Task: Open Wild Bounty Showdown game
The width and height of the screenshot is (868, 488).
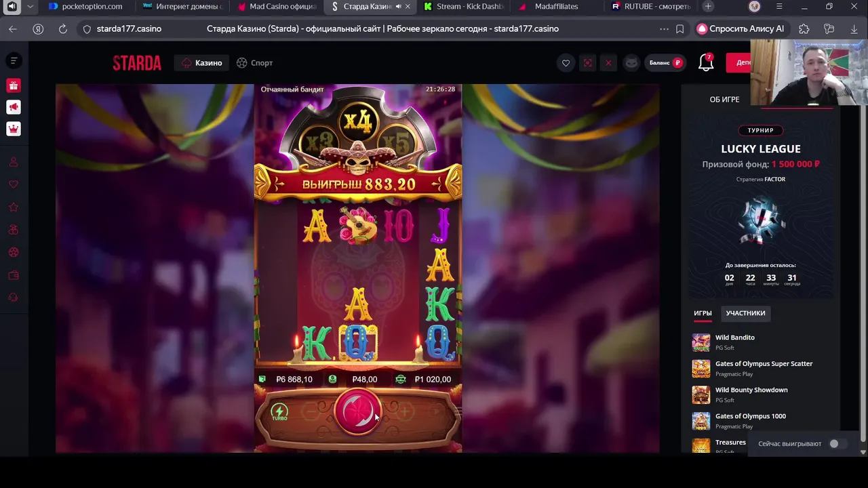Action: point(751,390)
